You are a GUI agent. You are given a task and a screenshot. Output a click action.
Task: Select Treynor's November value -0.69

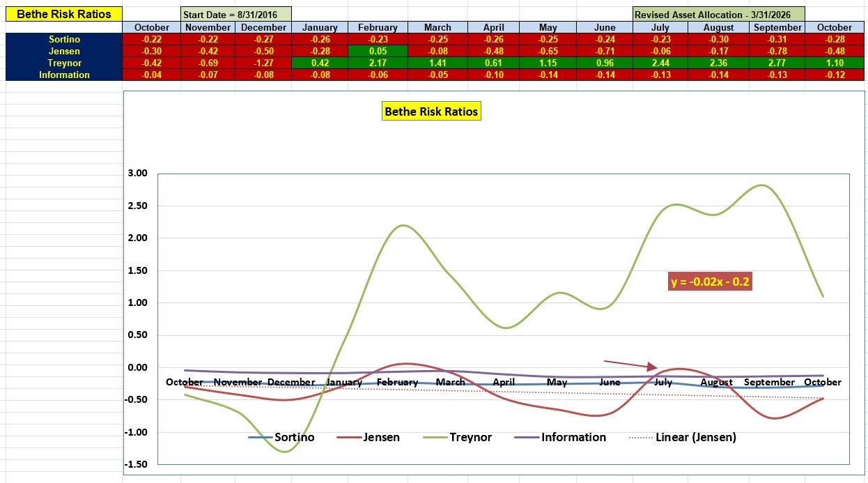(208, 63)
